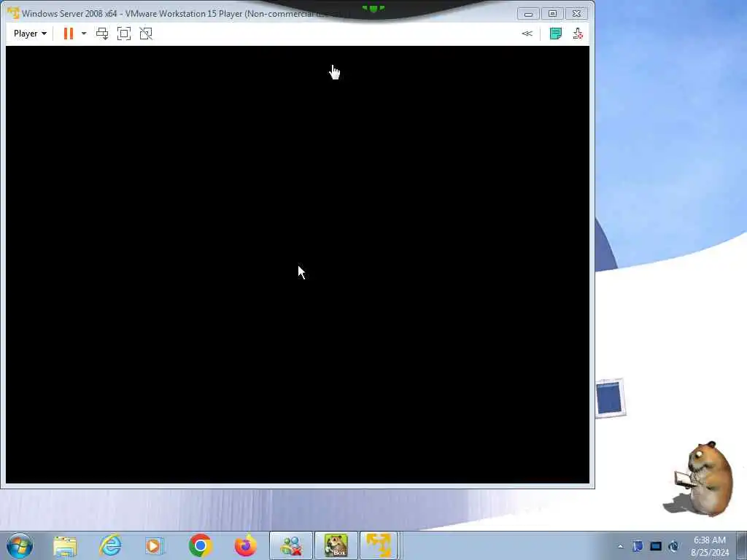Send Ctrl+Alt+Del to the virtual machine

(x=102, y=34)
